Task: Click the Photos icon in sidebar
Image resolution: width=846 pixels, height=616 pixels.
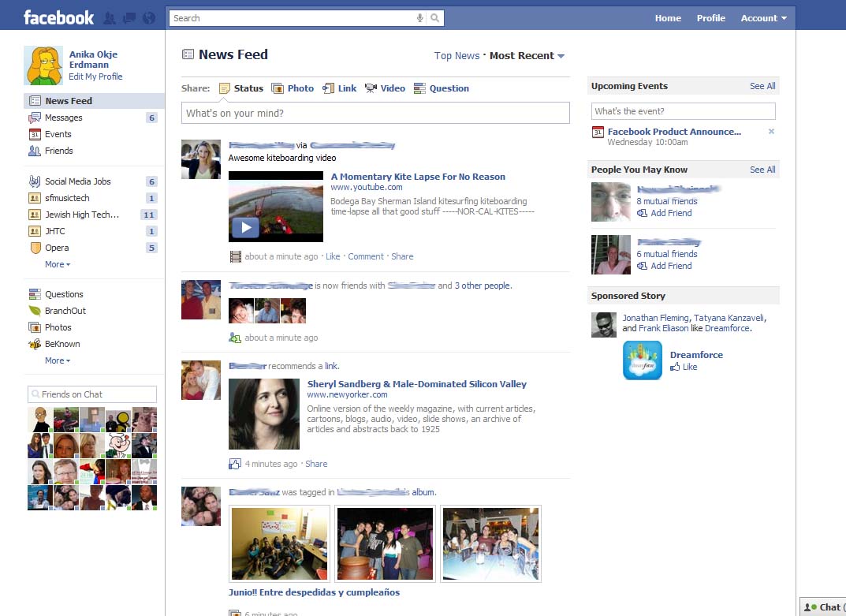Action: pos(35,327)
